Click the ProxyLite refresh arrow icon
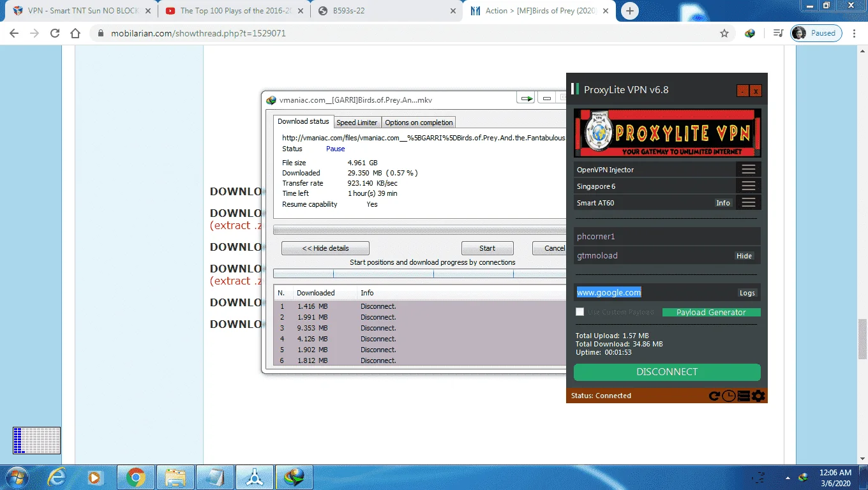Image resolution: width=868 pixels, height=490 pixels. coord(715,396)
